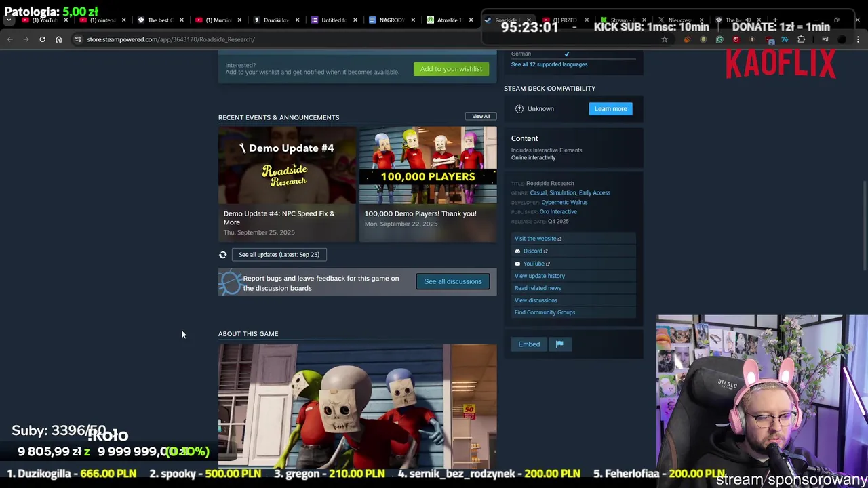Click developer Cybernetic Walrus link

coord(564,203)
